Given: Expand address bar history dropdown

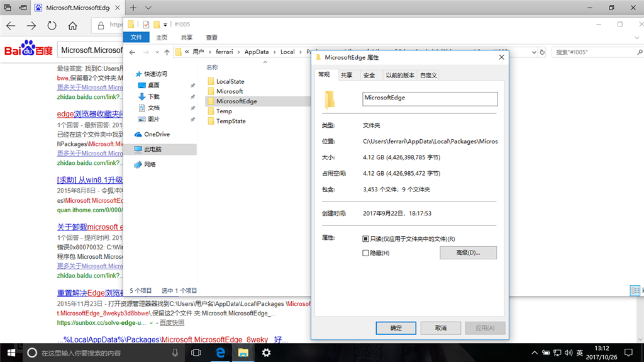Looking at the screenshot, I should click(534, 52).
